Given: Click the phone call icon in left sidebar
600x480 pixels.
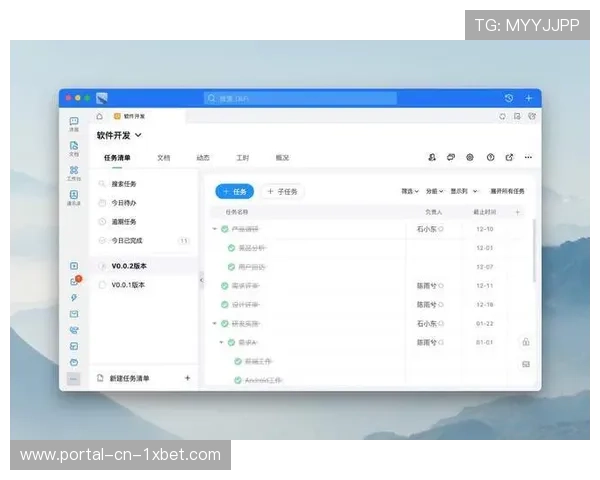Looking at the screenshot, I should coord(74,330).
